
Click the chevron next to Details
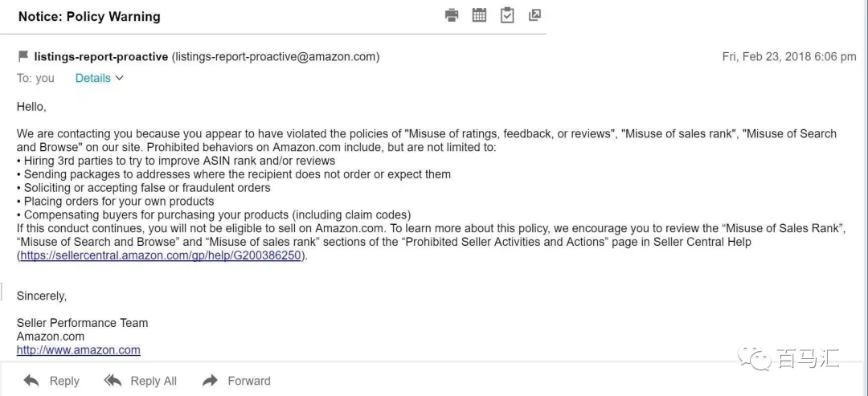[x=120, y=78]
